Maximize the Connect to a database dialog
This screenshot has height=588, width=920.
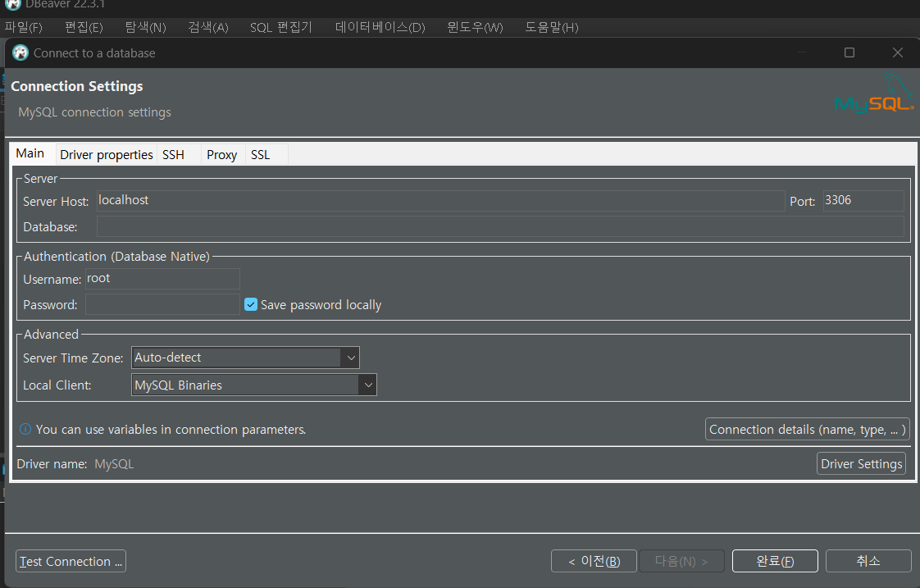click(x=849, y=52)
